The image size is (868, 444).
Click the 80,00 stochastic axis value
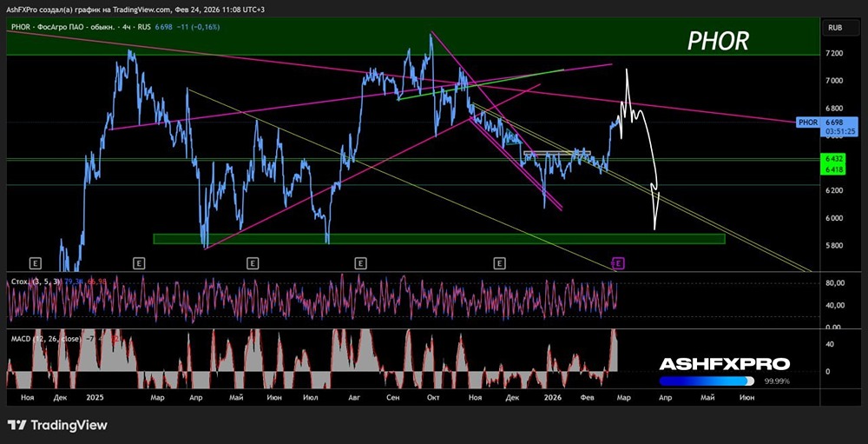coord(833,283)
